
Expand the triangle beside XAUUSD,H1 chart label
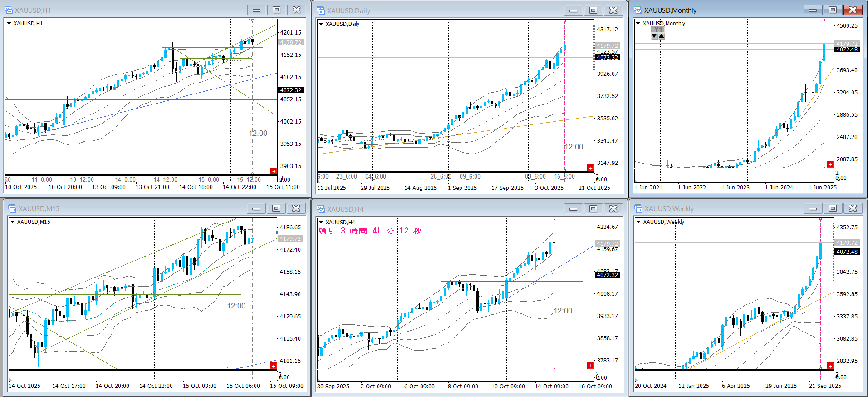[9, 23]
